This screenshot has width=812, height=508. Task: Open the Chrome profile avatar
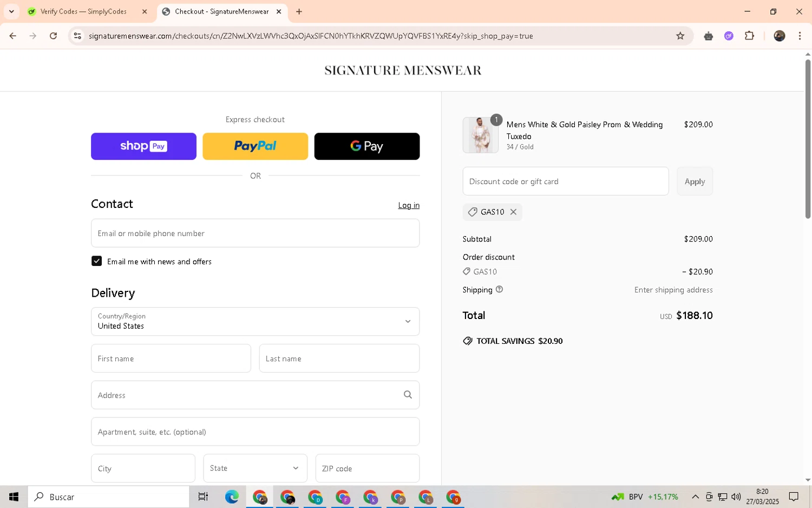click(x=779, y=36)
